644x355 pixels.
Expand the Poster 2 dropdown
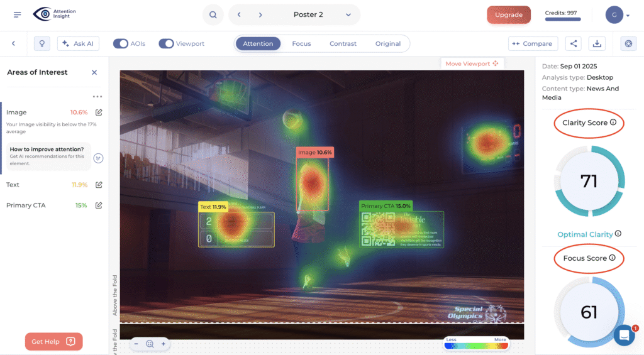[348, 15]
